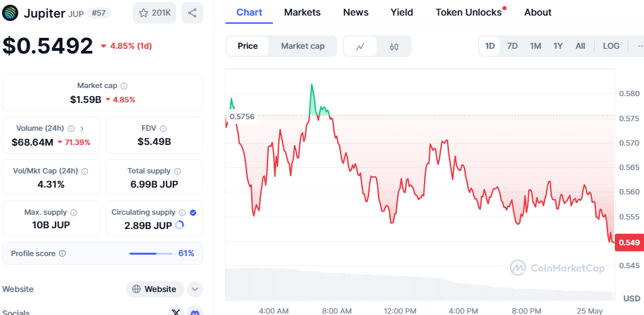Open more chart options ellipsis

639,46
